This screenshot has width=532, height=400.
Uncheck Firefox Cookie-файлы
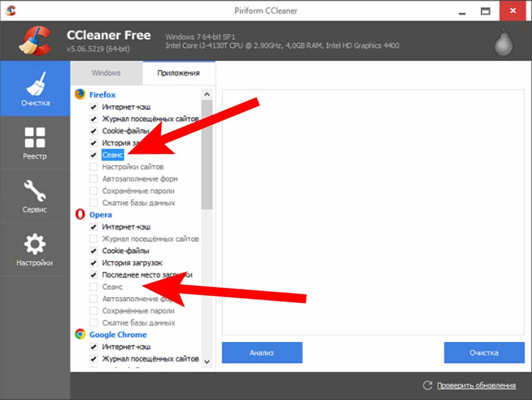(x=93, y=131)
